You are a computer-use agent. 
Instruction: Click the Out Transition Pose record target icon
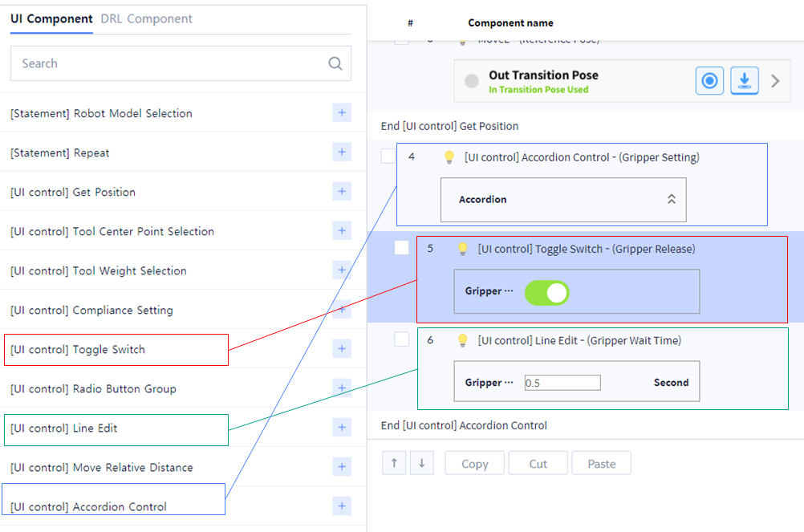point(709,81)
